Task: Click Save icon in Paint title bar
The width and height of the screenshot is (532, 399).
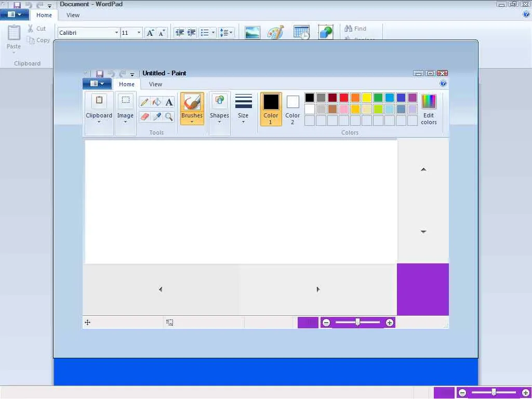Action: click(99, 74)
